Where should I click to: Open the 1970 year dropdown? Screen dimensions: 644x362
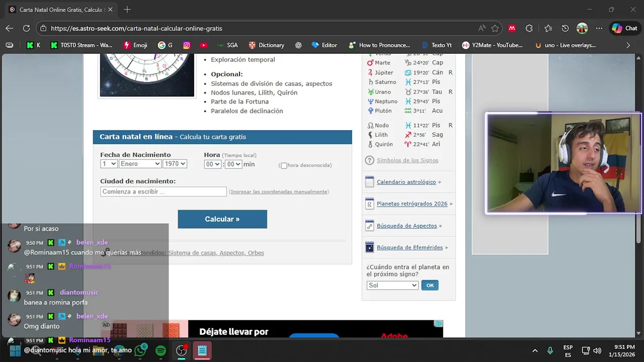point(175,164)
